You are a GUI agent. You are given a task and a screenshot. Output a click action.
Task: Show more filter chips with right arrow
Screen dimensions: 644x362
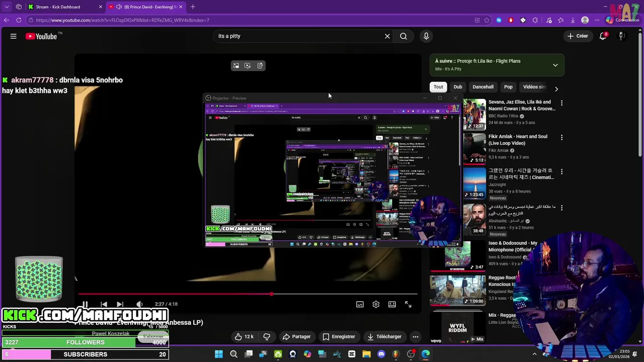click(x=556, y=89)
